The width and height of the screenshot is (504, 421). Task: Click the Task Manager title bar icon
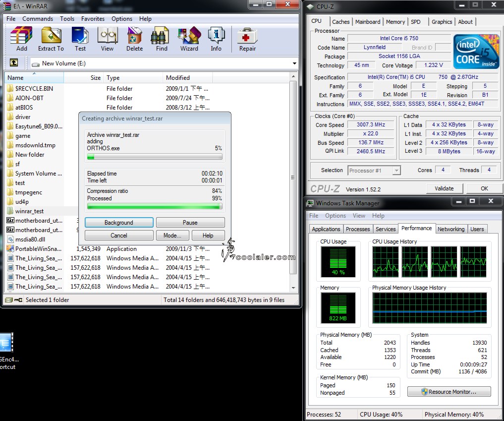point(310,203)
